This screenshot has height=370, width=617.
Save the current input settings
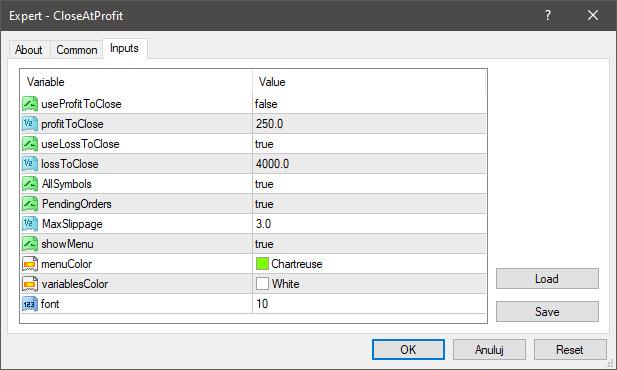(547, 312)
